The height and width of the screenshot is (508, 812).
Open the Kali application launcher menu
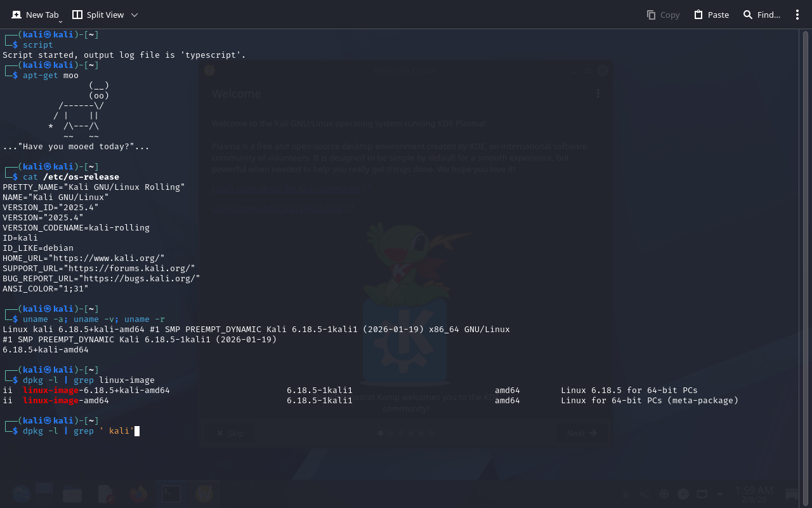[20, 493]
